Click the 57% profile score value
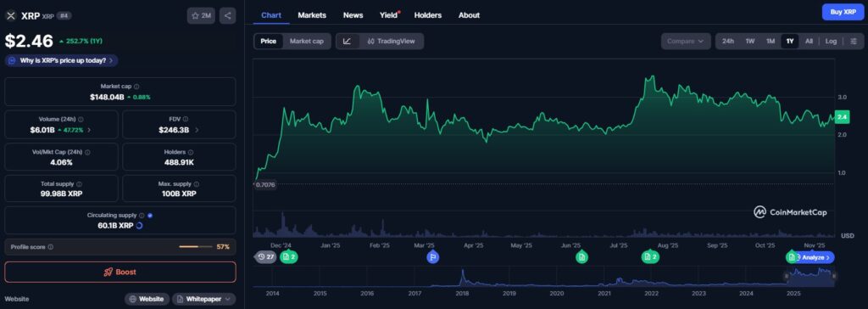Viewport: 868px width, 309px height. click(223, 247)
